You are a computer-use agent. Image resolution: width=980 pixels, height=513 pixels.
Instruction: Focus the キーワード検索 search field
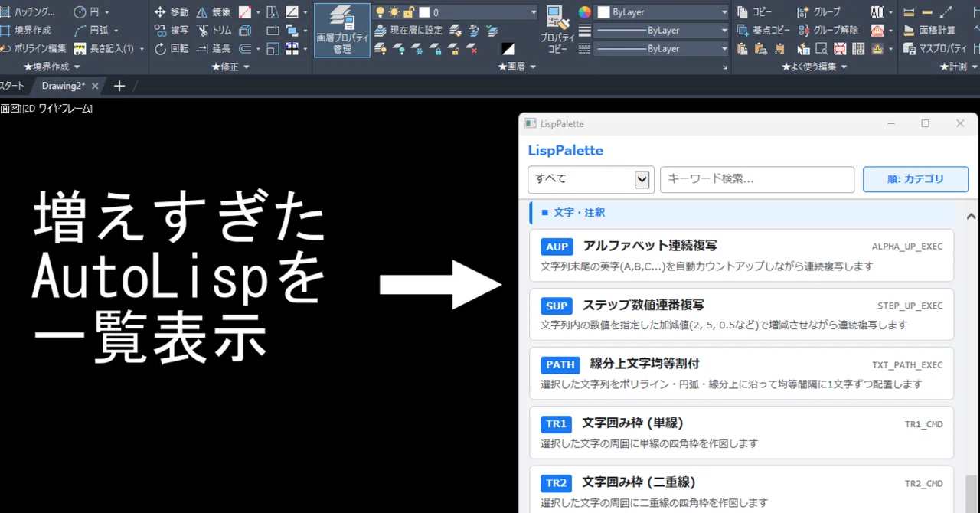point(757,179)
